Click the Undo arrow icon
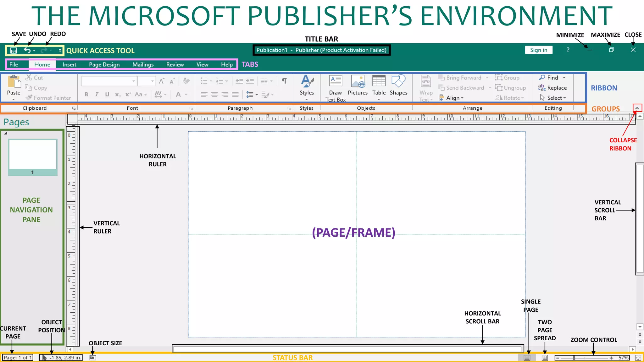Image resolution: width=644 pixels, height=362 pixels. pos(27,50)
